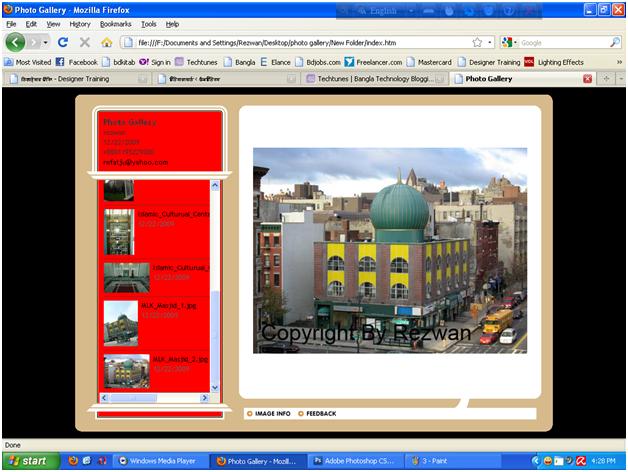
Task: Select the tall Islamic_Cultural_Center thumbnail
Action: point(119,232)
